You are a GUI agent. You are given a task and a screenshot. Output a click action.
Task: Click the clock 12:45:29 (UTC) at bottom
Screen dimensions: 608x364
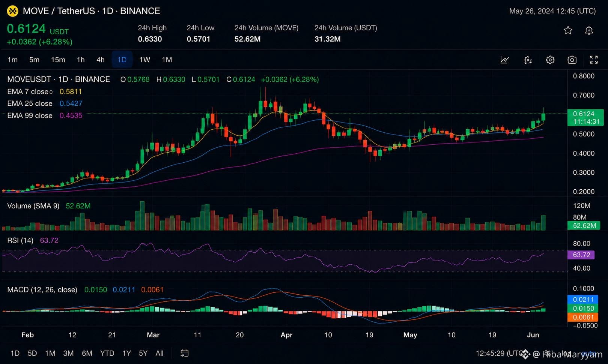point(501,353)
